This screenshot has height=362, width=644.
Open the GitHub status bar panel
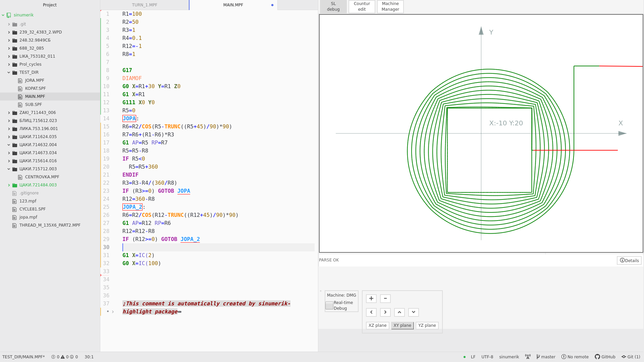click(605, 357)
